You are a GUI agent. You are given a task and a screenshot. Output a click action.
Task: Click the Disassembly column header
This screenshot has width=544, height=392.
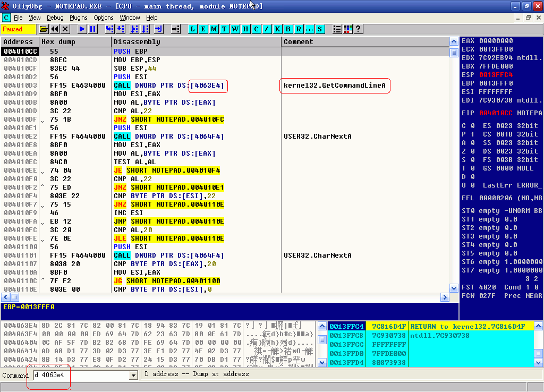click(x=197, y=41)
